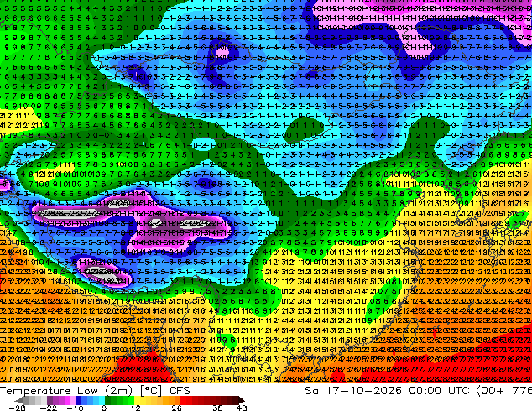The width and height of the screenshot is (532, 411).
Task: Click the temperature color scale bar
Action: pyautogui.click(x=129, y=400)
